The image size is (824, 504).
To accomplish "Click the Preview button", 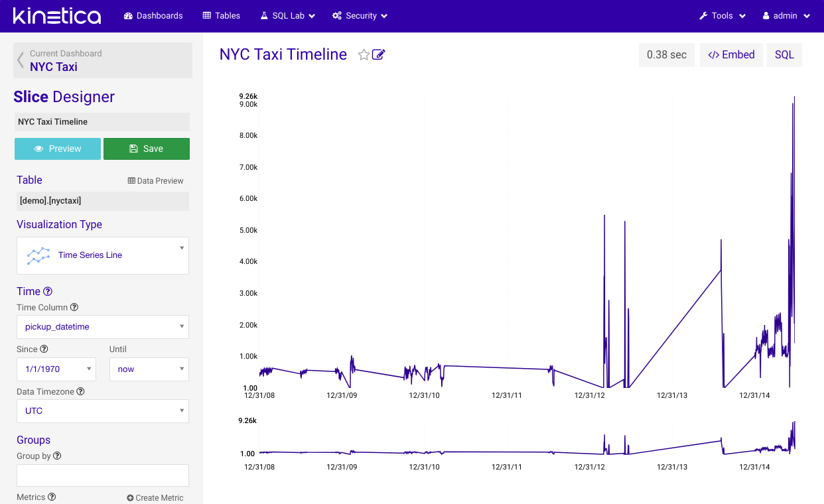I will [x=58, y=149].
